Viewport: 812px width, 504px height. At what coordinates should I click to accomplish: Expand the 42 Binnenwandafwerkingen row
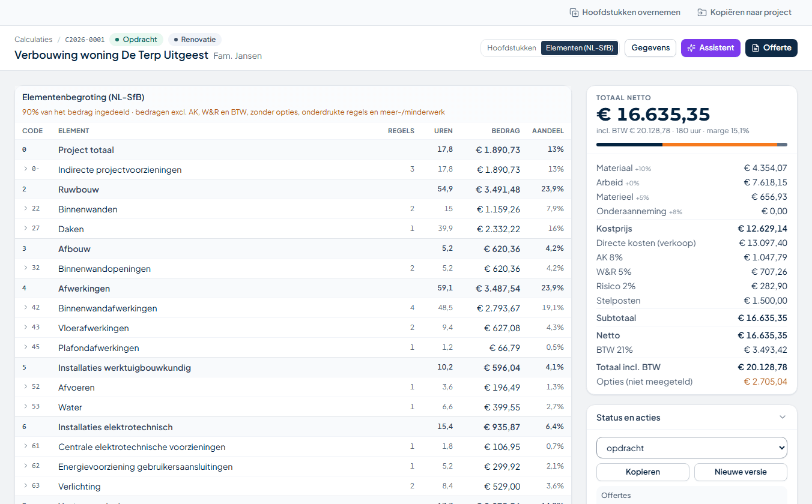pos(26,308)
